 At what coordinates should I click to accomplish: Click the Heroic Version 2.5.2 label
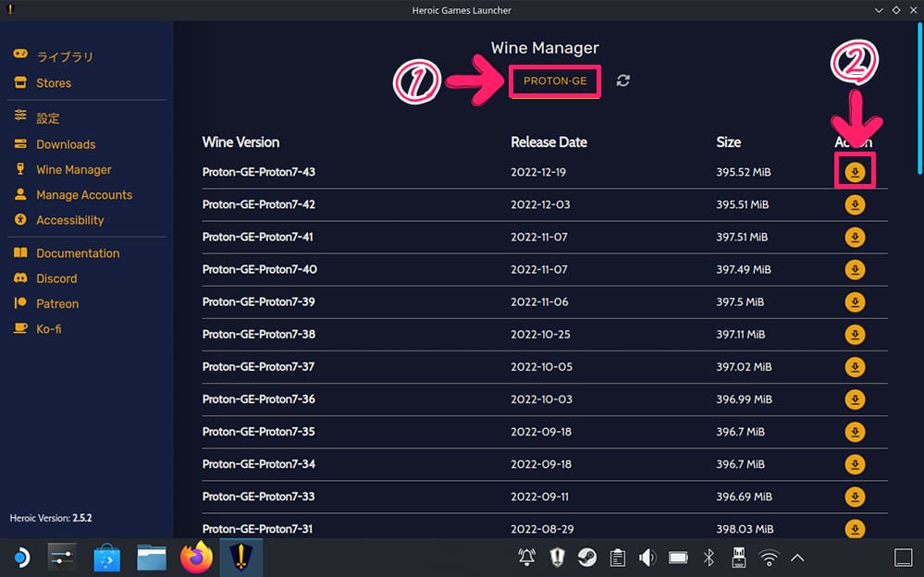point(51,518)
